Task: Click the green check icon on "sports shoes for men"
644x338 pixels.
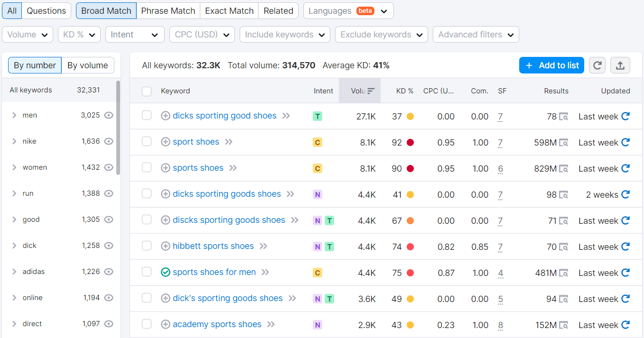Action: click(166, 272)
